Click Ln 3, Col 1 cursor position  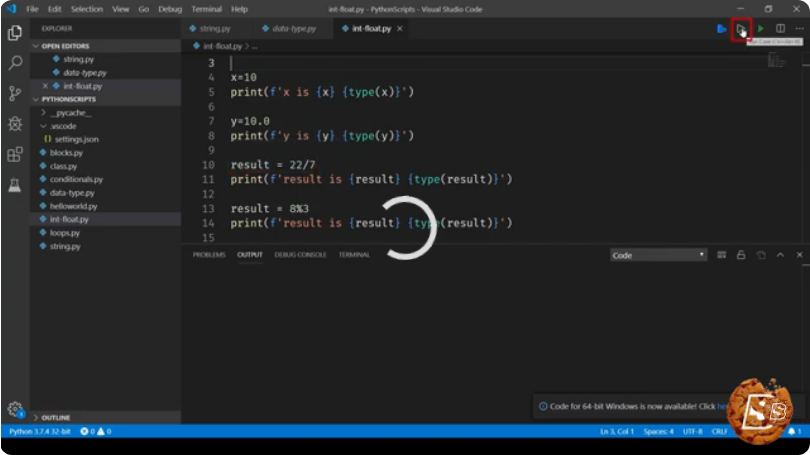click(617, 431)
